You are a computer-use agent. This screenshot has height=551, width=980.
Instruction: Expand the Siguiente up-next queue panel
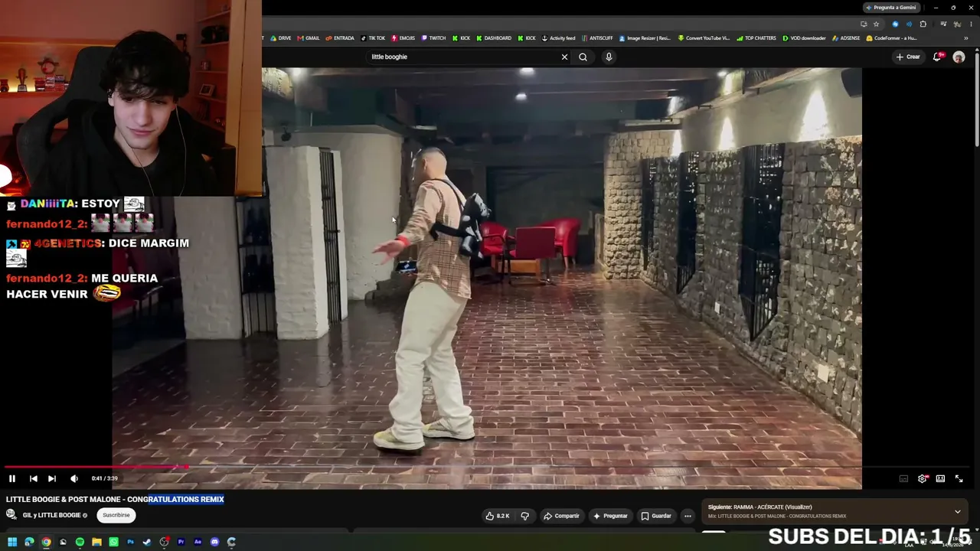pos(957,511)
